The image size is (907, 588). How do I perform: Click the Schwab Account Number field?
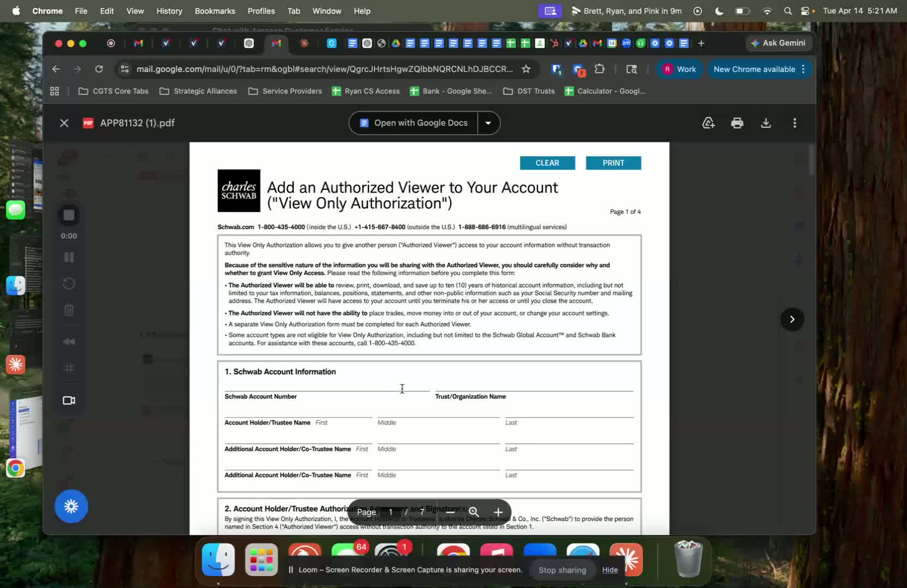(327, 385)
